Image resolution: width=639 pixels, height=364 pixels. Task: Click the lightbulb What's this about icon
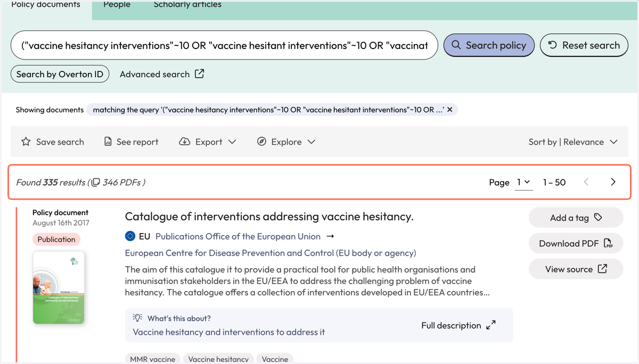click(137, 318)
